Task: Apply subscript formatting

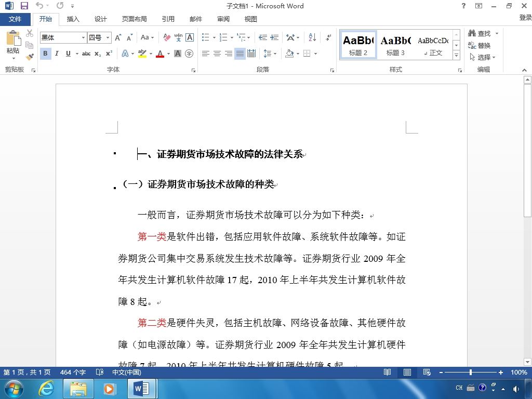Action: click(98, 54)
